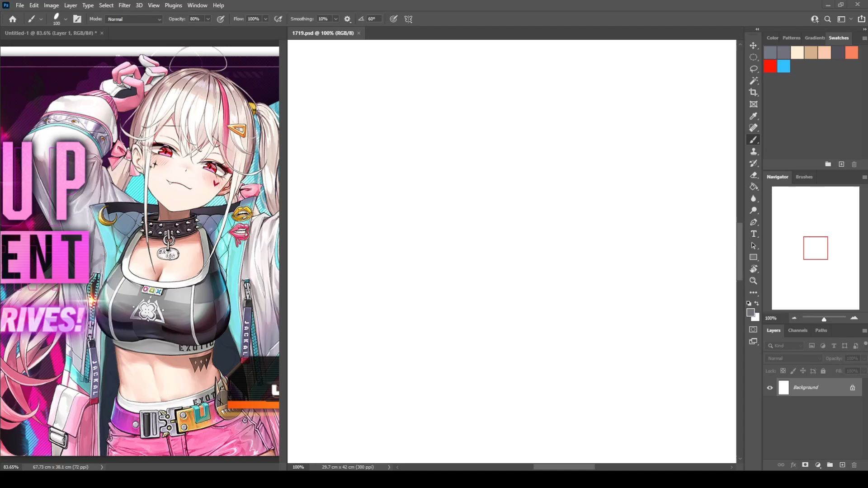Screen dimensions: 868x488
Task: Create new swatch in Swatches panel
Action: coord(841,164)
